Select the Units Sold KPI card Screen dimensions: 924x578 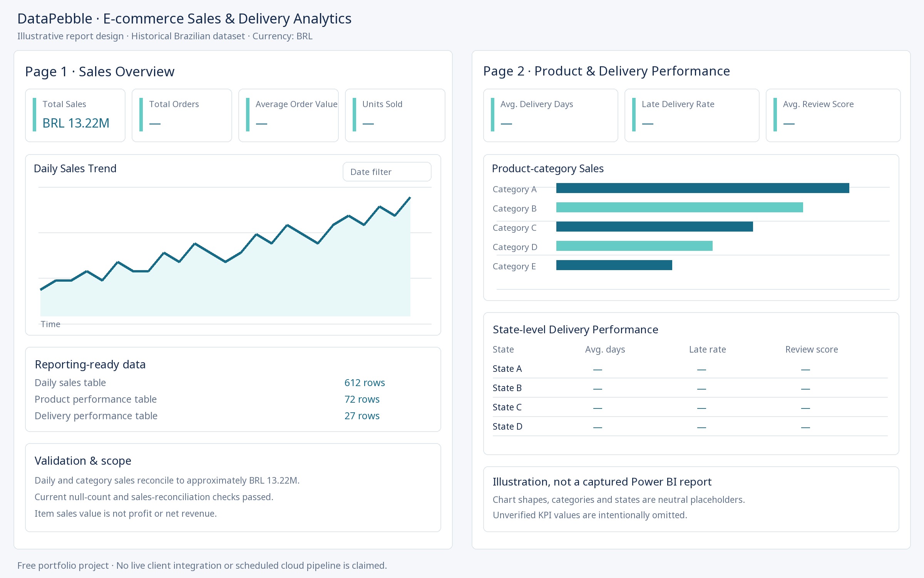[395, 116]
